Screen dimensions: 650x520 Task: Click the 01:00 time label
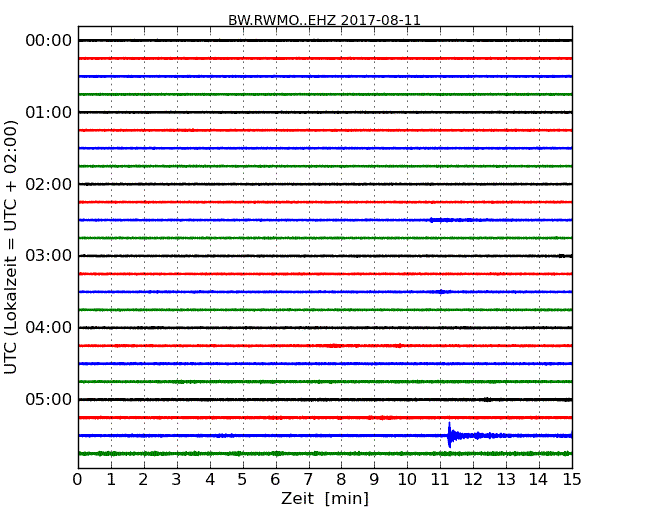(49, 112)
